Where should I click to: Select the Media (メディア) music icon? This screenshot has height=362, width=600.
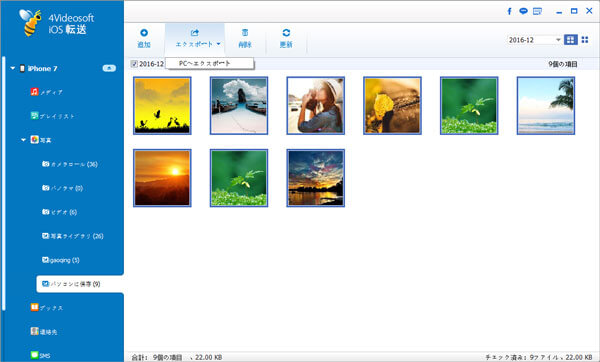pyautogui.click(x=34, y=92)
